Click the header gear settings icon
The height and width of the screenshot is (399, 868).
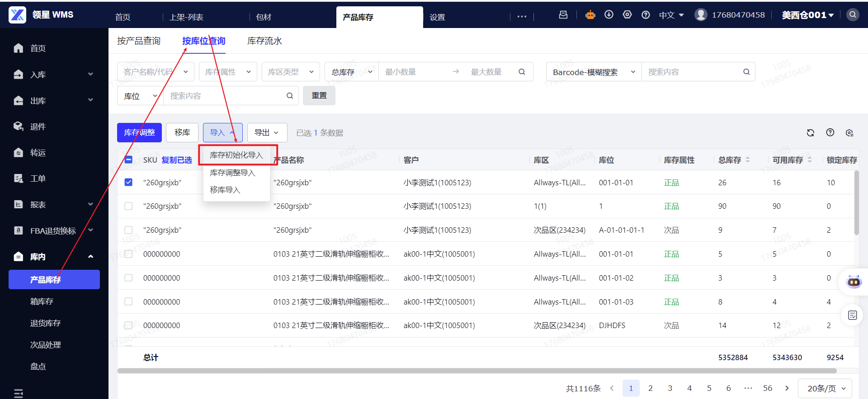point(627,15)
